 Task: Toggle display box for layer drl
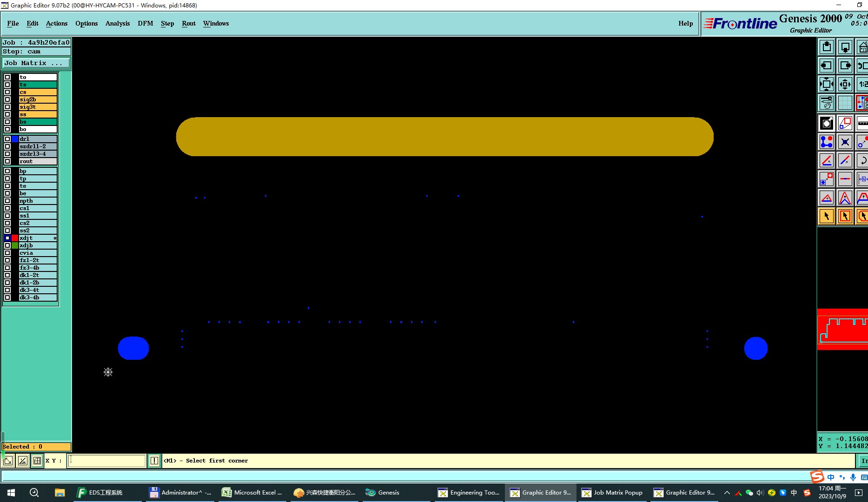[x=7, y=139]
